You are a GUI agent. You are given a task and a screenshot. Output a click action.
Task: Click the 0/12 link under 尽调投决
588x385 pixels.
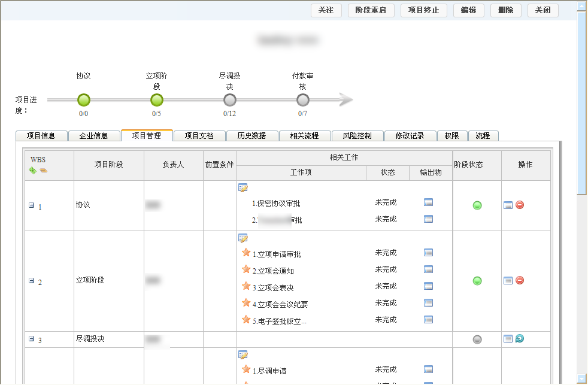(230, 113)
